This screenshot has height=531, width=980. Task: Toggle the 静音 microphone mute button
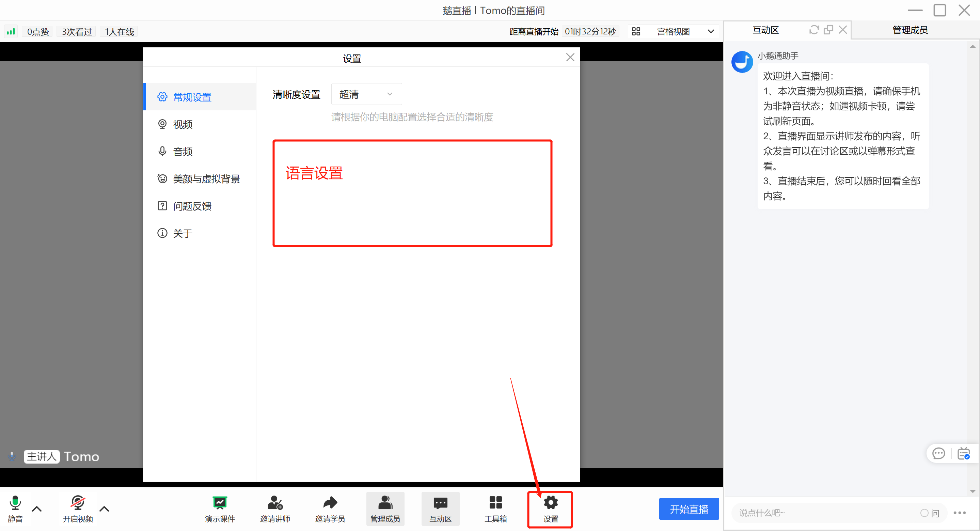point(15,509)
